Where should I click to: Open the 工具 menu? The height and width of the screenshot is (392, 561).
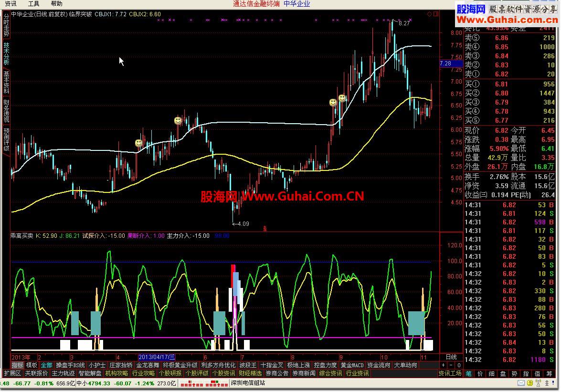(x=33, y=3)
